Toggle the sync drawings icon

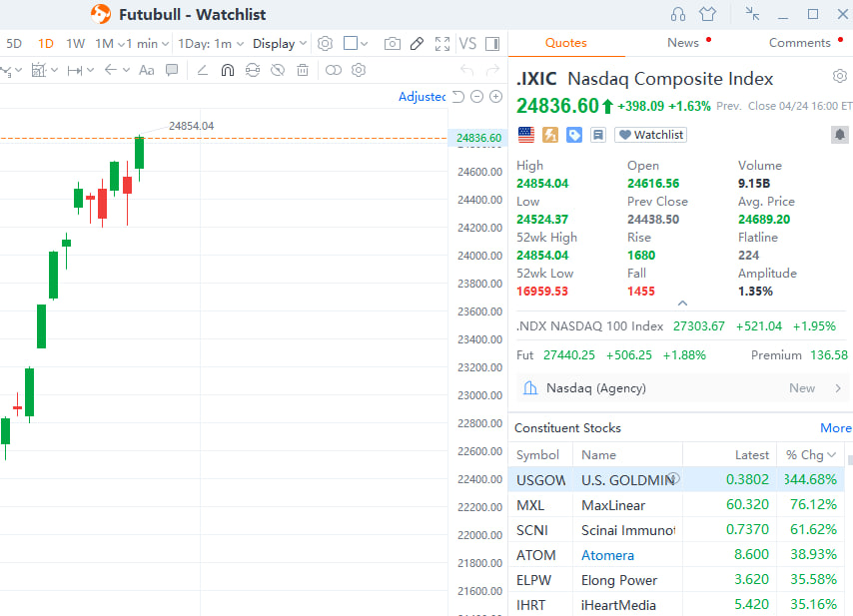pos(253,70)
